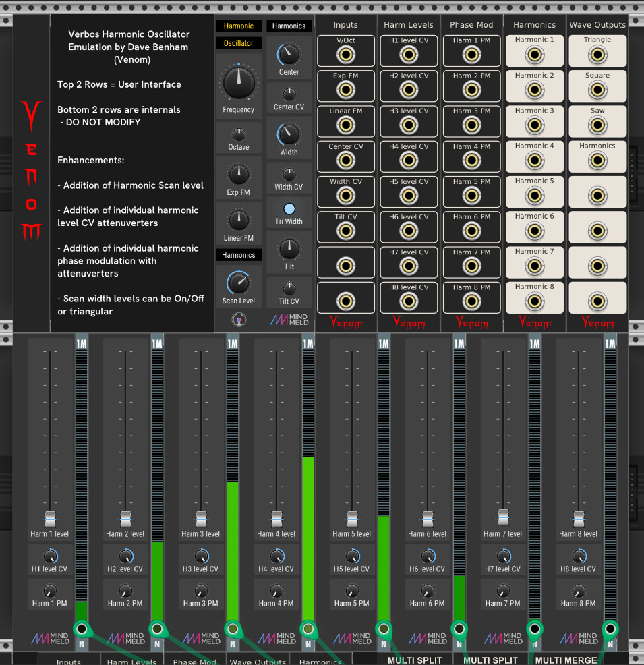644x665 pixels.
Task: Toggle the Tri Width light button
Action: click(289, 209)
